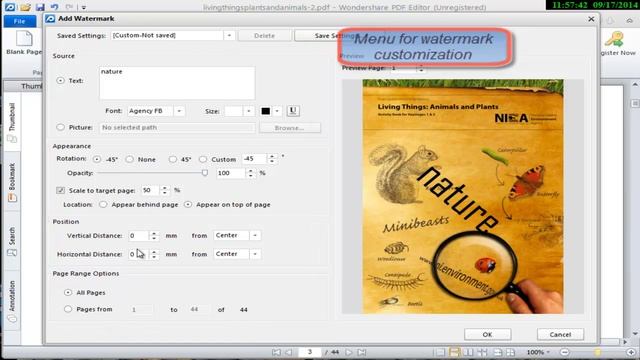The width and height of the screenshot is (640, 360).
Task: Open the Agency FB font dropdown
Action: tap(179, 111)
